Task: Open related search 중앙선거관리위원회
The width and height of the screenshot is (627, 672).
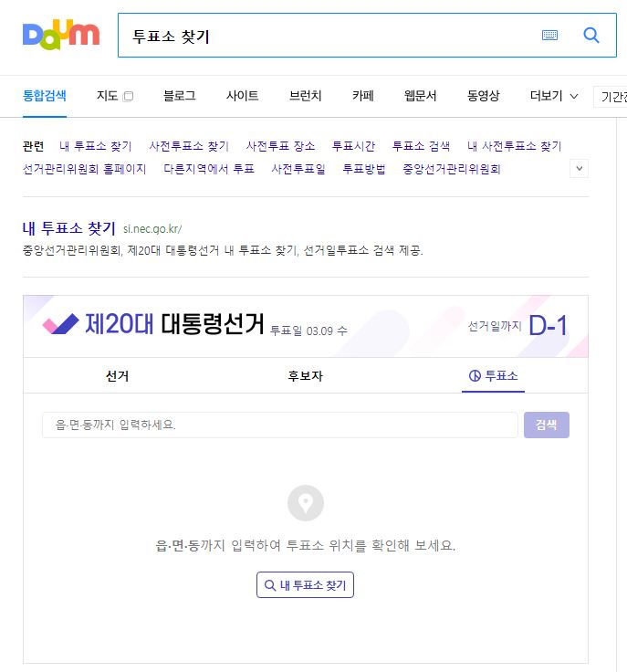Action: pyautogui.click(x=452, y=169)
